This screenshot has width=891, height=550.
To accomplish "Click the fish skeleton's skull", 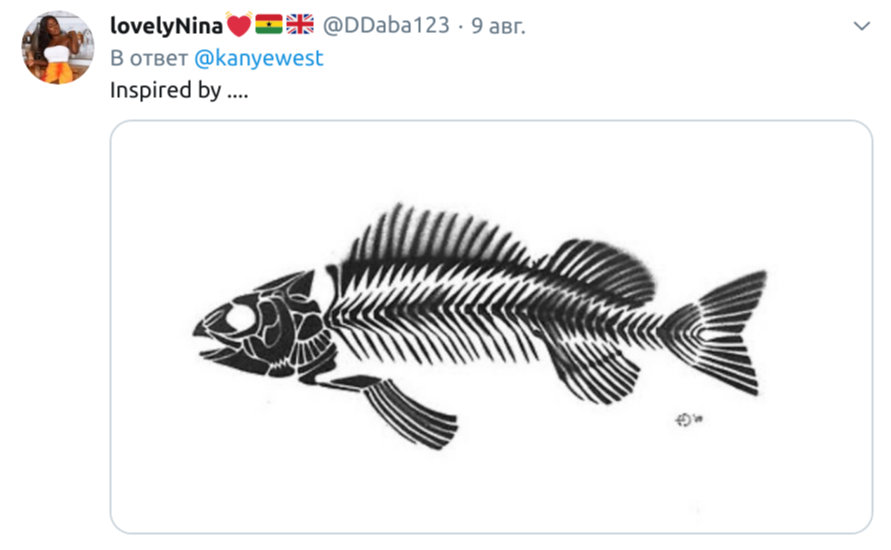I will (x=264, y=327).
